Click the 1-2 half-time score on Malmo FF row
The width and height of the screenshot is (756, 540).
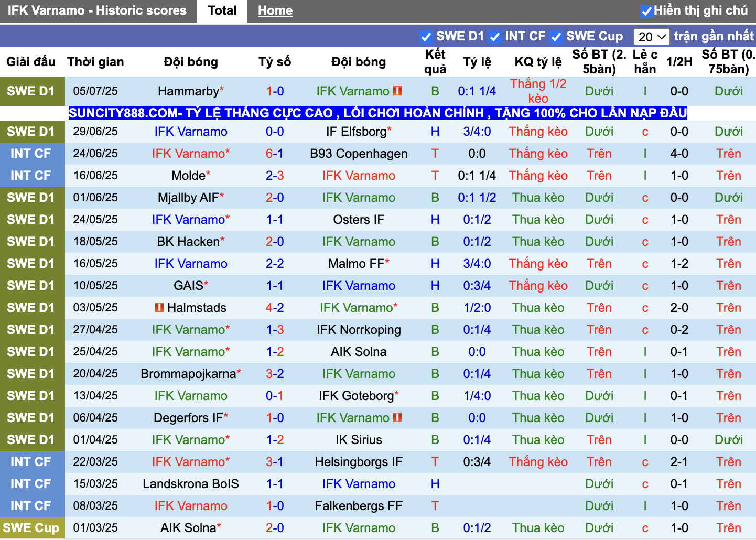pos(679,264)
